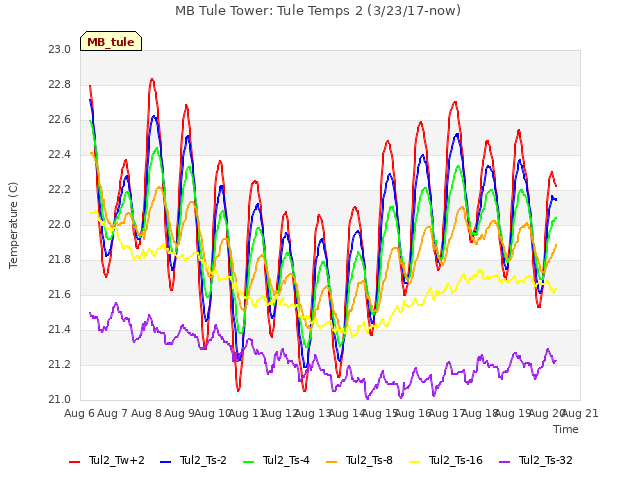Click the 21.2 y-axis tick label
The height and width of the screenshot is (480, 640).
pos(60,365)
